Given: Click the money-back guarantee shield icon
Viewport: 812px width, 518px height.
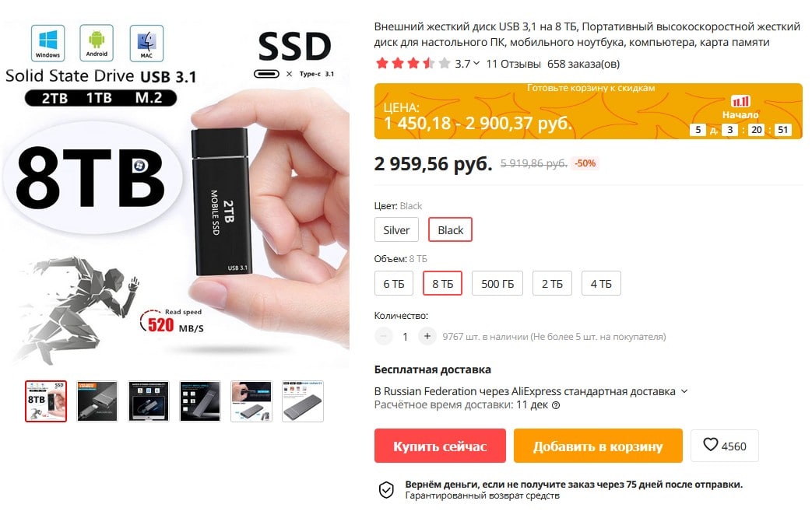Looking at the screenshot, I should [x=386, y=489].
